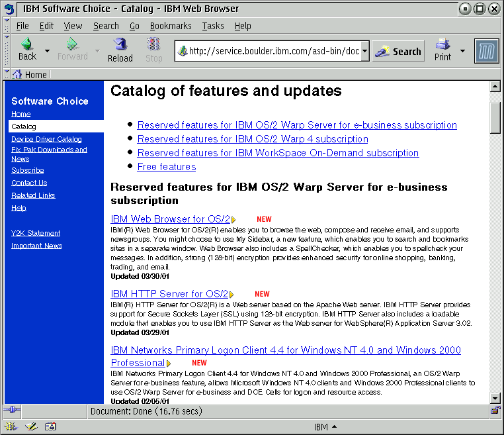504x435 pixels.
Task: Click the Contact Us sidebar link
Action: 29,183
